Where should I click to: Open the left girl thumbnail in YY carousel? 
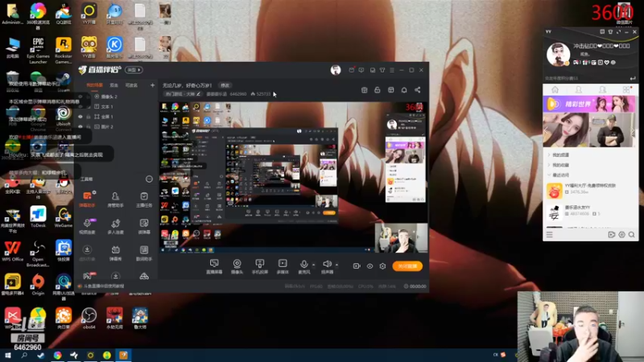click(566, 130)
